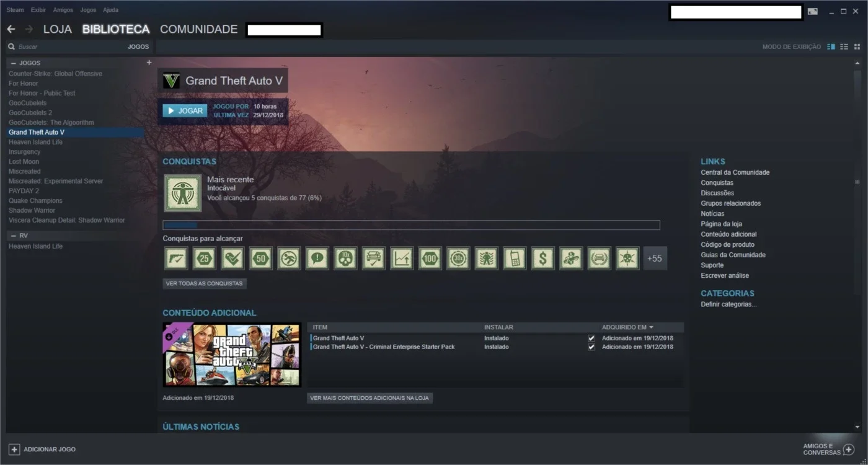Screen dimensions: 868x465
Task: Select Heaven Island Life under RV category
Action: click(35, 246)
